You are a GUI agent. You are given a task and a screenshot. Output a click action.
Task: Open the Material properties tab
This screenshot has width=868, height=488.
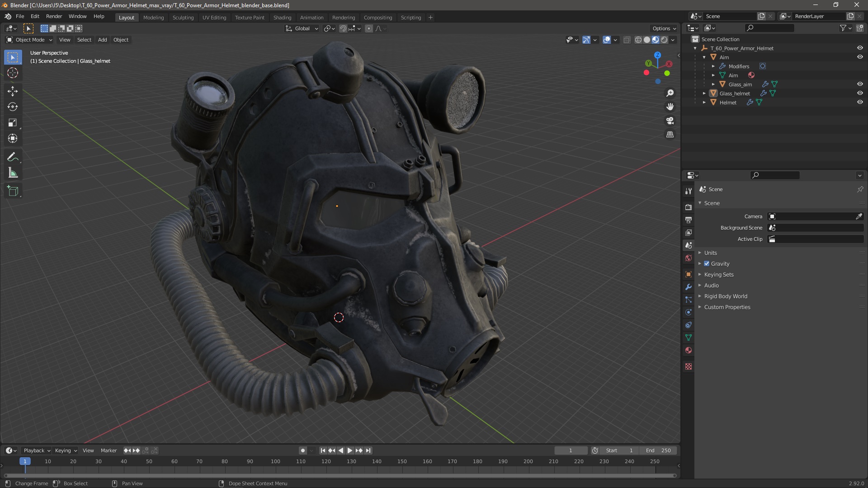(x=688, y=350)
